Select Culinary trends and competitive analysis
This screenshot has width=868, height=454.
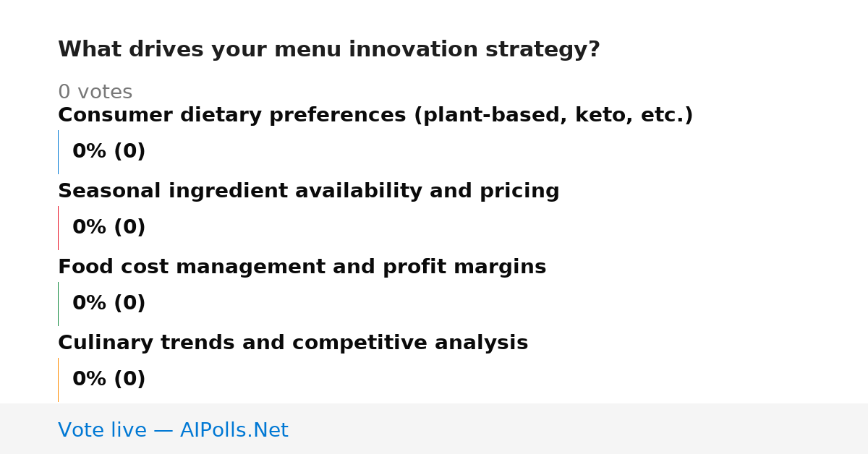tap(293, 343)
